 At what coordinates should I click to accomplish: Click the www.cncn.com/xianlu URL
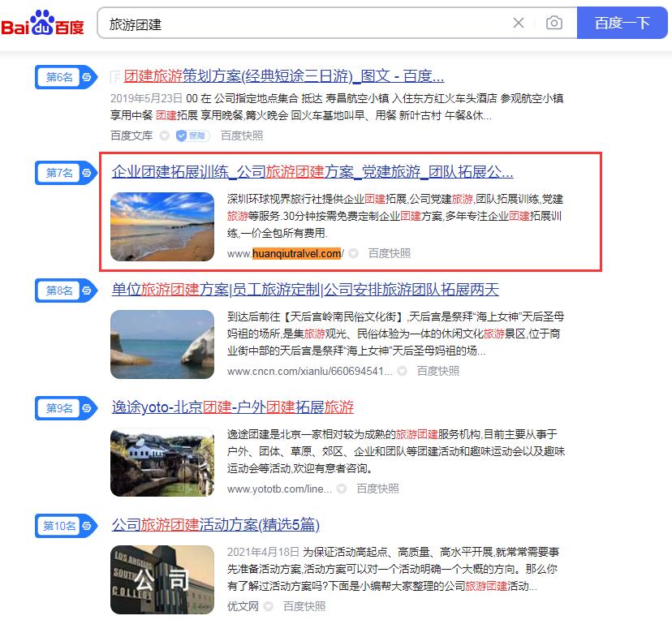310,371
